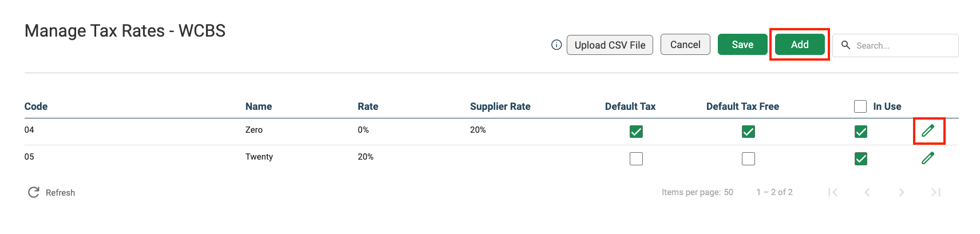Go to previous page arrow

867,192
